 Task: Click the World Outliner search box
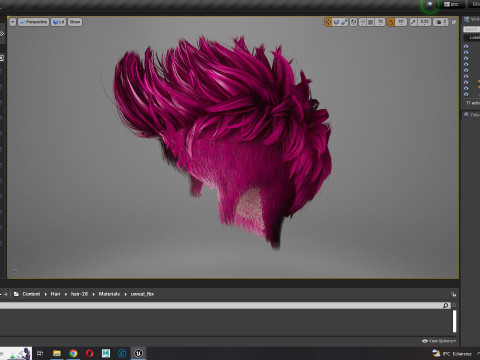472,29
